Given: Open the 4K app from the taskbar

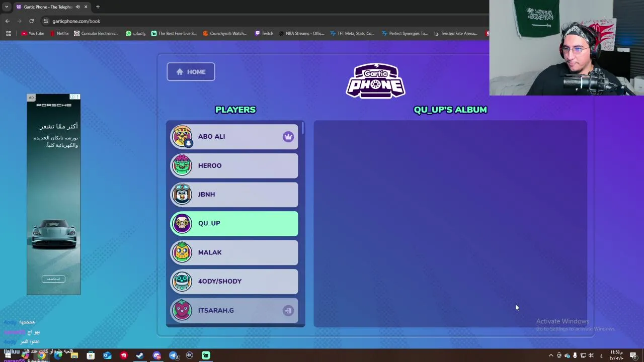Looking at the screenshot, I should (x=189, y=355).
